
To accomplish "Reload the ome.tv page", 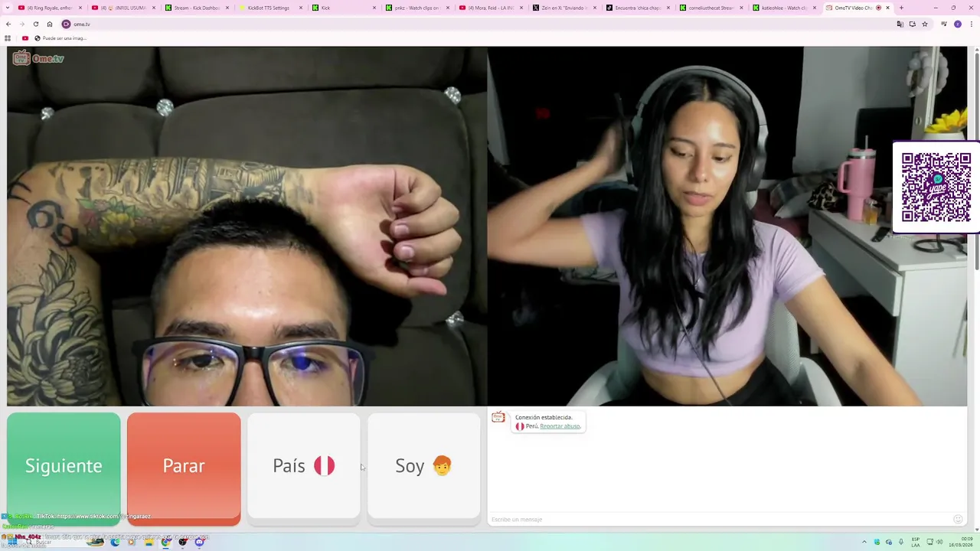I will tap(36, 24).
